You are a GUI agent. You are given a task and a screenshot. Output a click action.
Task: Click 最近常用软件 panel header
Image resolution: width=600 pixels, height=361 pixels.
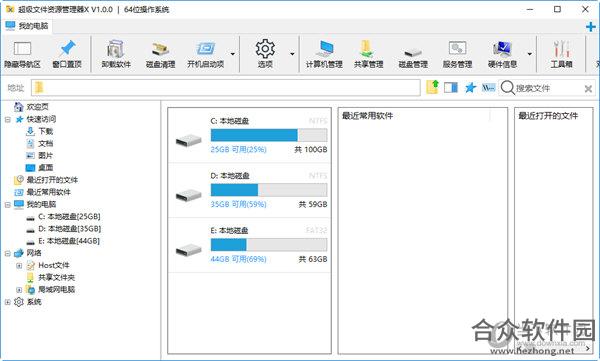tap(367, 116)
